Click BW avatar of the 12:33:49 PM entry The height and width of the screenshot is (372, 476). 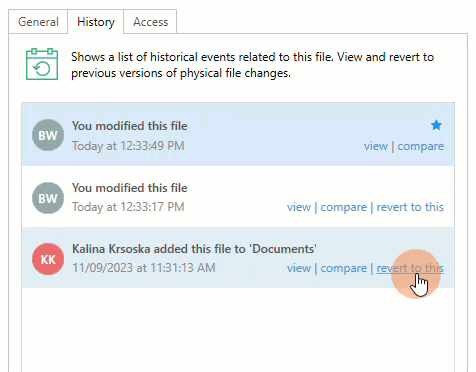(48, 135)
